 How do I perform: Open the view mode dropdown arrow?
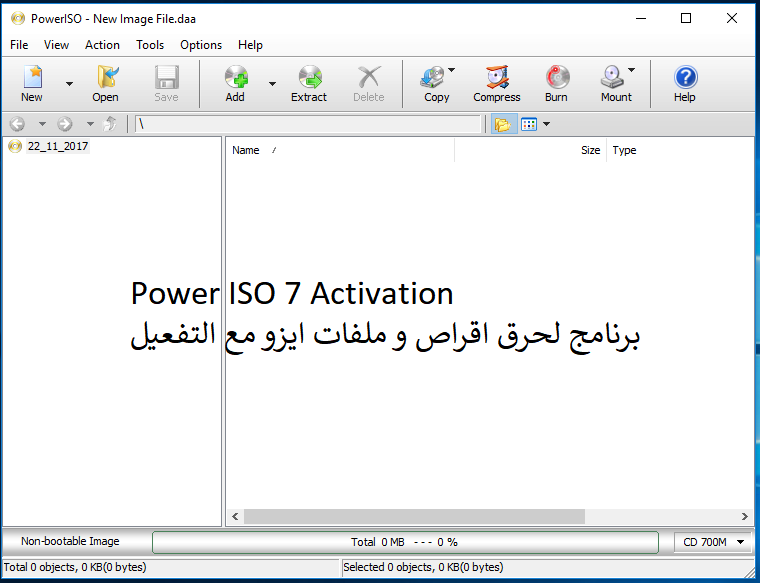tap(547, 124)
